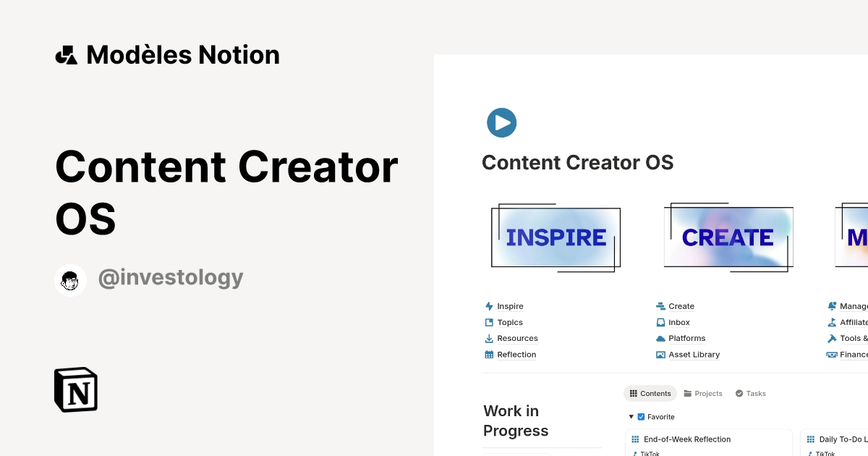Screen dimensions: 868x456
Task: Collapse the Favorite group triangle
Action: (x=630, y=416)
